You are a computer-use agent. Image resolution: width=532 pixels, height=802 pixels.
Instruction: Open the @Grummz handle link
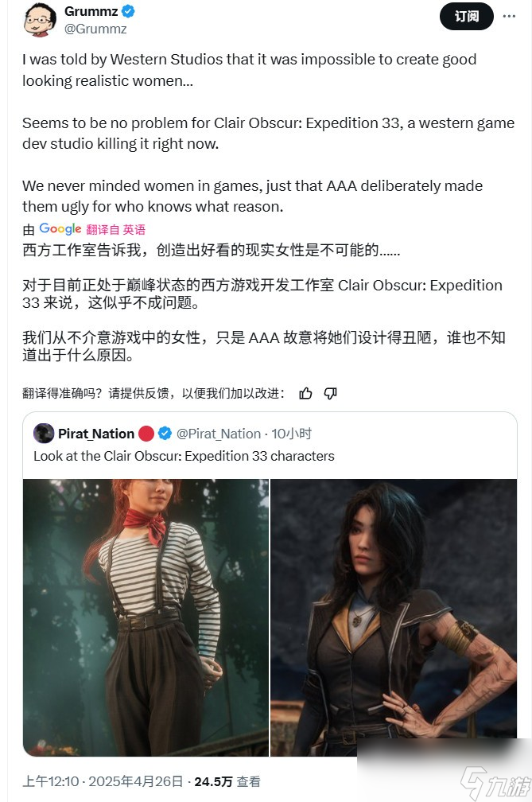click(x=95, y=29)
